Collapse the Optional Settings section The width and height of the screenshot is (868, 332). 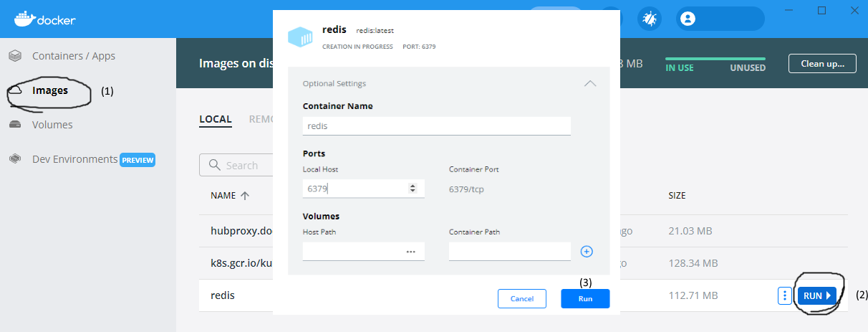pyautogui.click(x=590, y=83)
